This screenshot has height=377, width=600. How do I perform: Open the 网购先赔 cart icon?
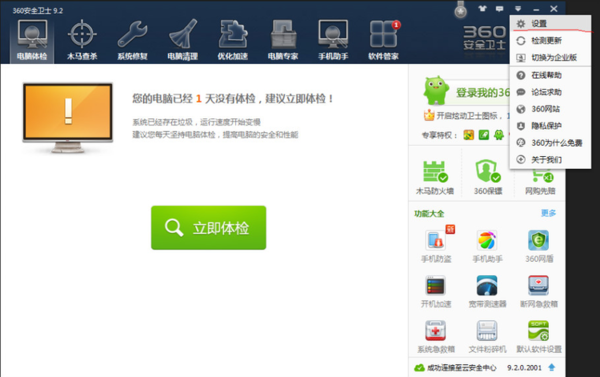click(x=540, y=182)
